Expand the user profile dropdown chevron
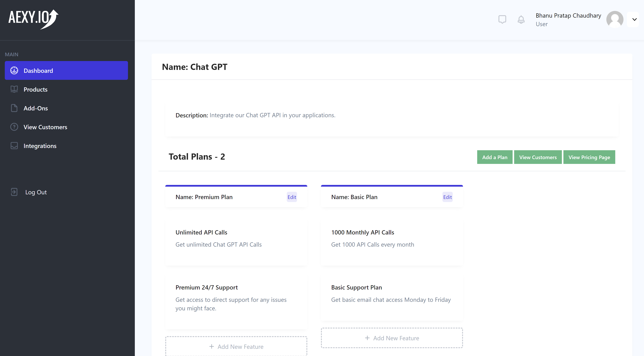 tap(634, 19)
